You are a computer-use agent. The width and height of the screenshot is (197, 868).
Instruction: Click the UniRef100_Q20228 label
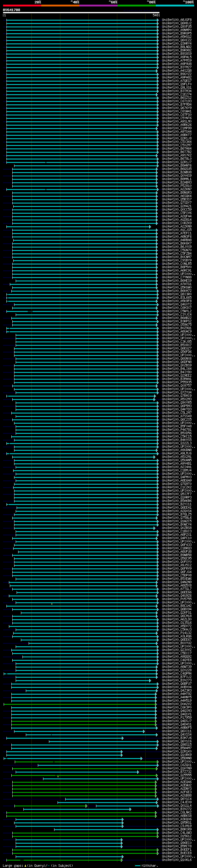[x=177, y=670]
